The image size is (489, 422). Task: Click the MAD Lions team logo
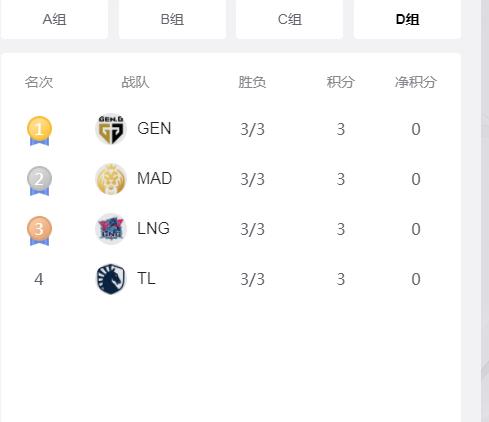tap(111, 179)
